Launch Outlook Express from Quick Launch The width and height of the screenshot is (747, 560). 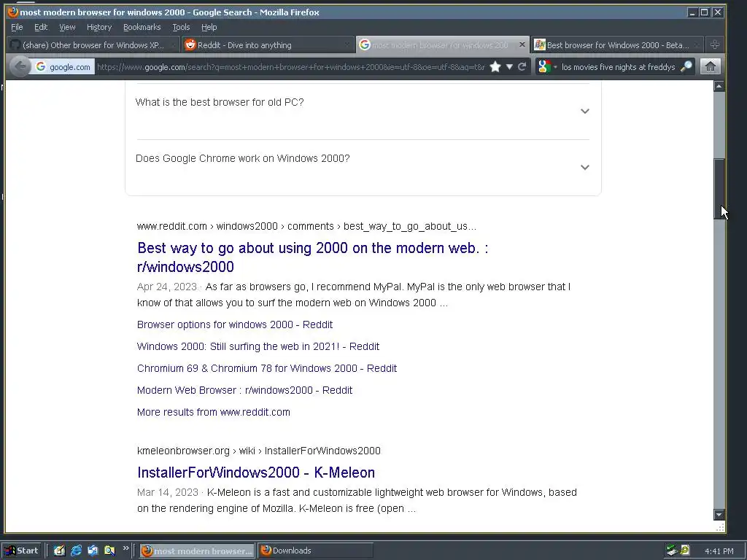(x=93, y=551)
